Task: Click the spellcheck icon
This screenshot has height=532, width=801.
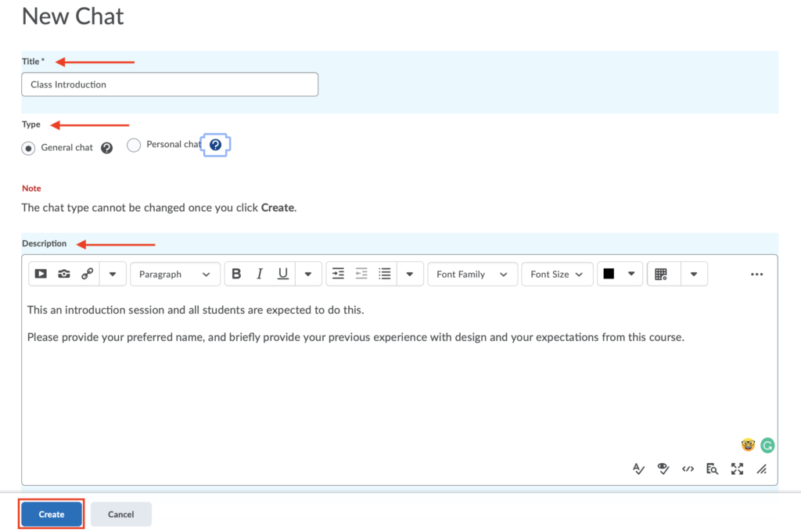Action: pos(638,469)
